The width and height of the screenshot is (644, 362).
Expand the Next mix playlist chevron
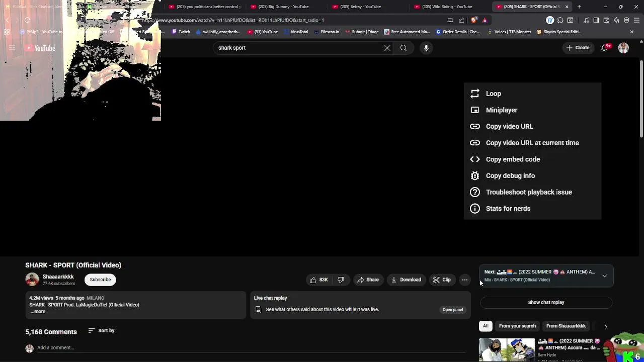tap(605, 276)
